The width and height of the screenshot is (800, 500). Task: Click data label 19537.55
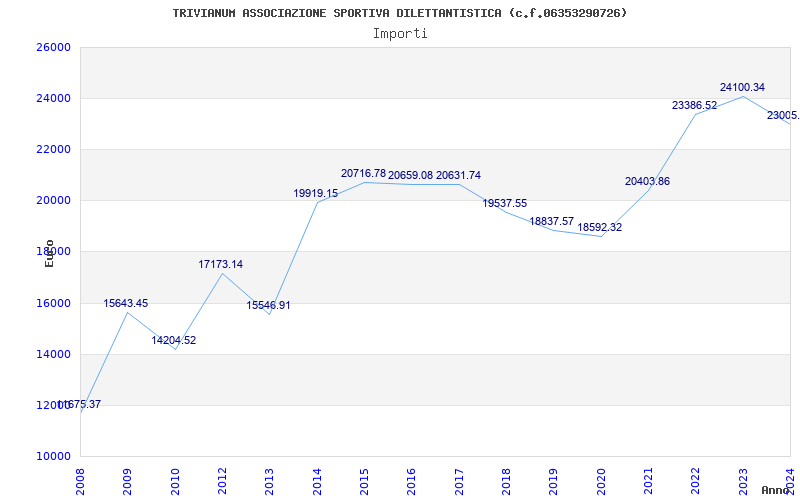click(505, 204)
